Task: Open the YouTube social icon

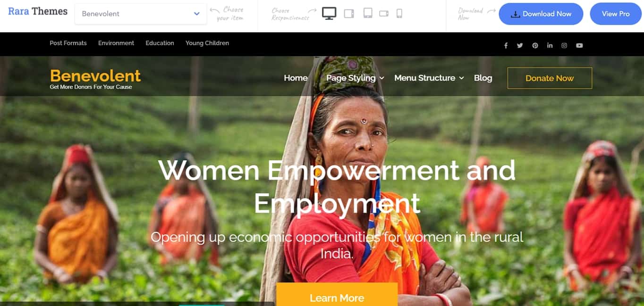Action: (579, 45)
